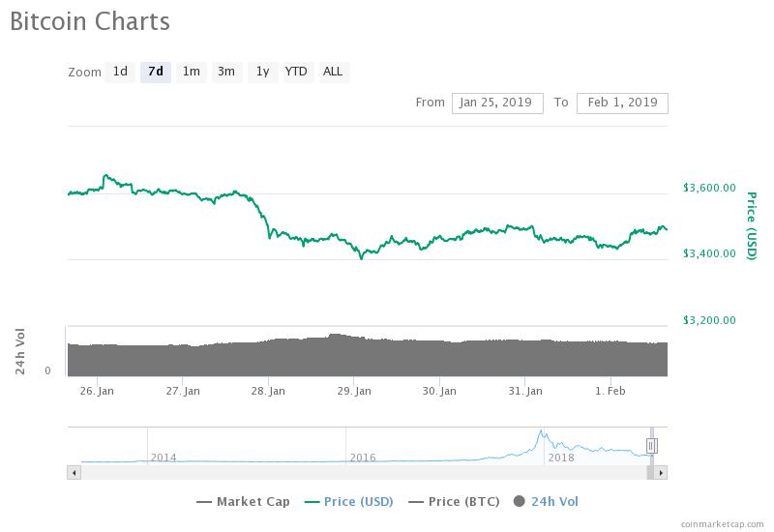Click the $3,200.00 price axis label

coord(709,320)
